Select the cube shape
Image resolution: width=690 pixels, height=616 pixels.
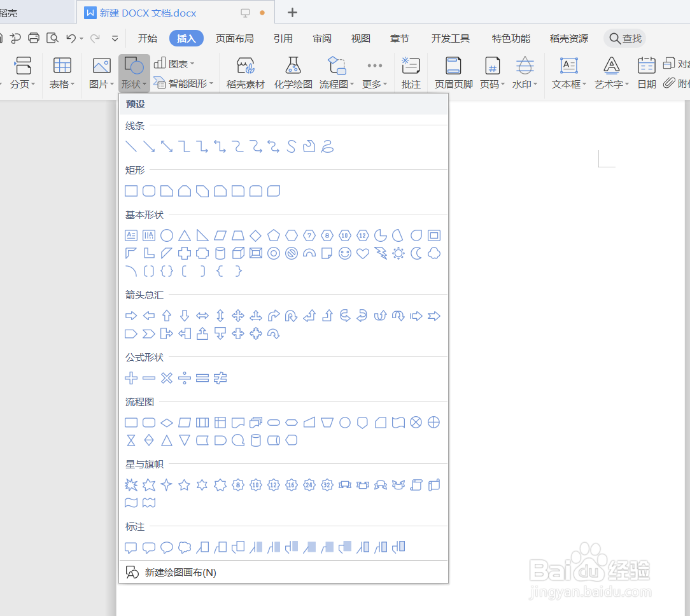click(x=238, y=253)
